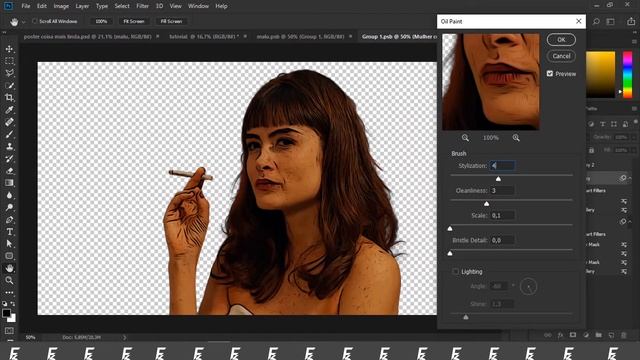Open the workspace switcher icon
Screen dimensions: 640x360
(x=610, y=22)
